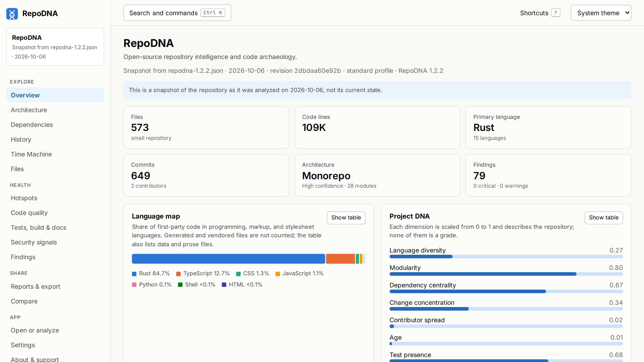Open the Files page in the sidebar
Screen dimensions: 644x362
[x=55, y=169]
